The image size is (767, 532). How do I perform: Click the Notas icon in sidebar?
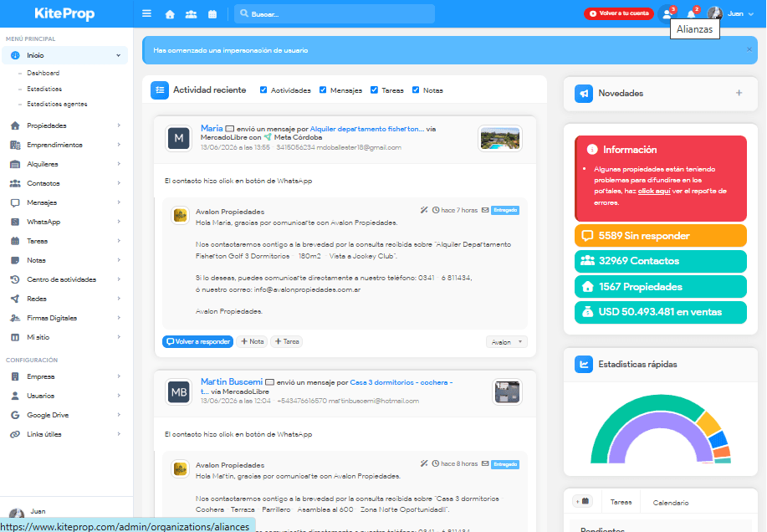15,260
